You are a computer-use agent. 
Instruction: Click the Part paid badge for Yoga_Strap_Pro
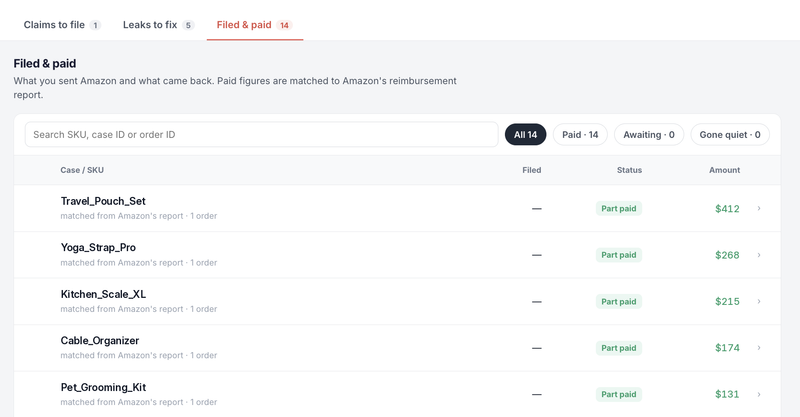tap(618, 255)
